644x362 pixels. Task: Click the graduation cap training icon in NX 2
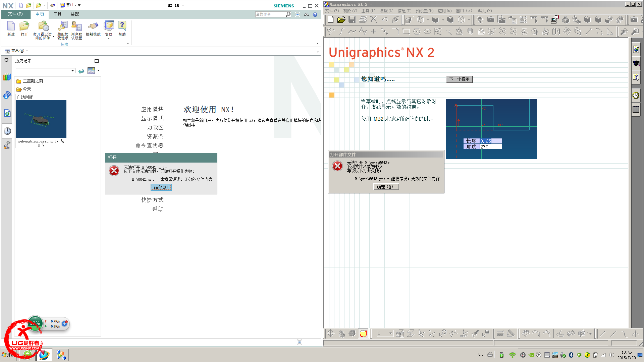(636, 63)
